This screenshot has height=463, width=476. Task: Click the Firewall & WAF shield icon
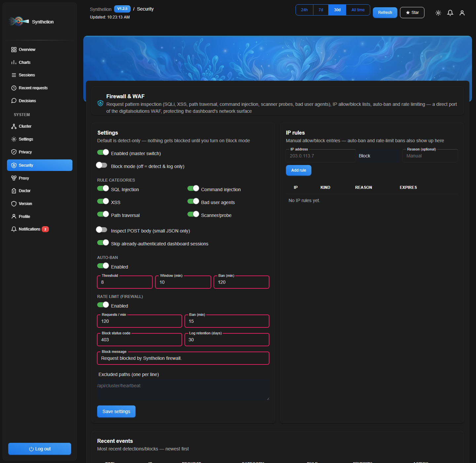click(x=100, y=103)
